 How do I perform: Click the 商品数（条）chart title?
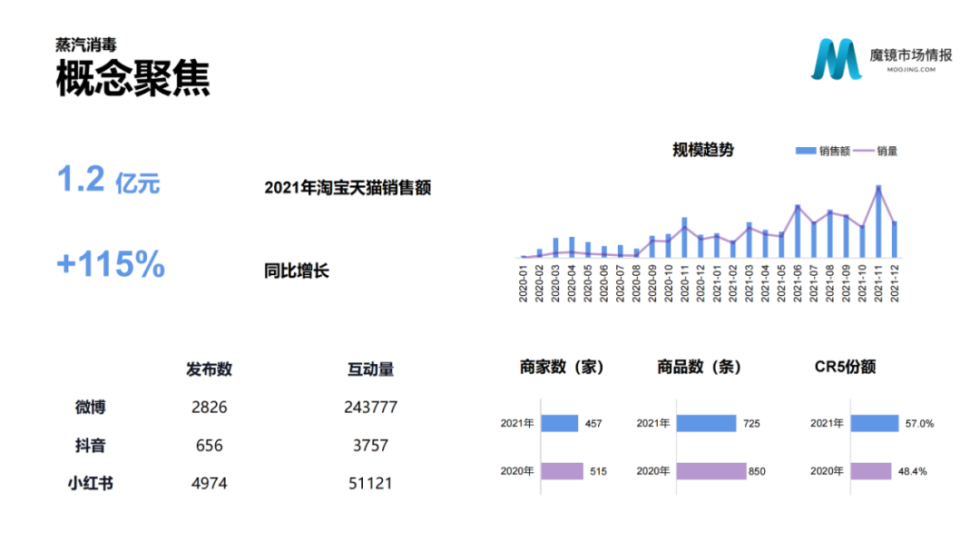point(699,367)
